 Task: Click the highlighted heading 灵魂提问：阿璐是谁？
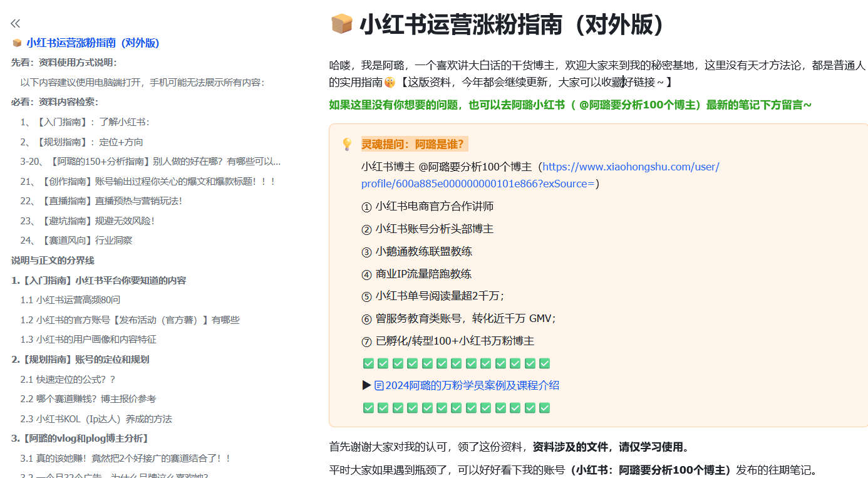415,145
